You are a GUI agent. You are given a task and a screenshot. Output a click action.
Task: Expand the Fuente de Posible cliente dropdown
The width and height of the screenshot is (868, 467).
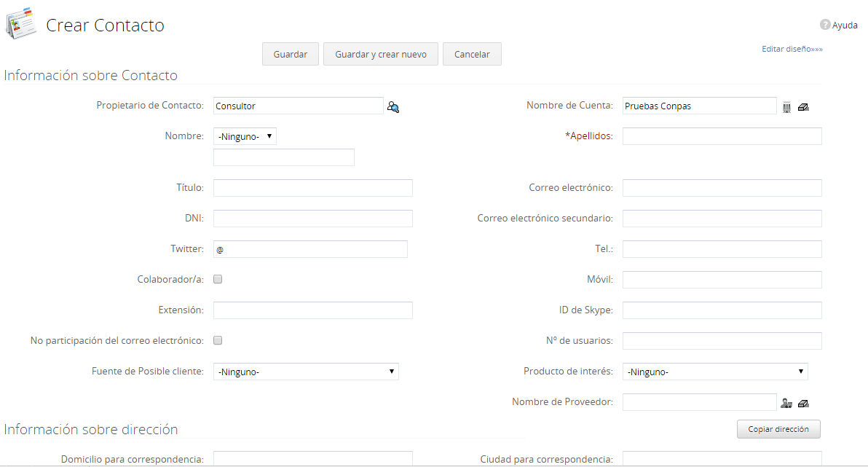point(306,372)
